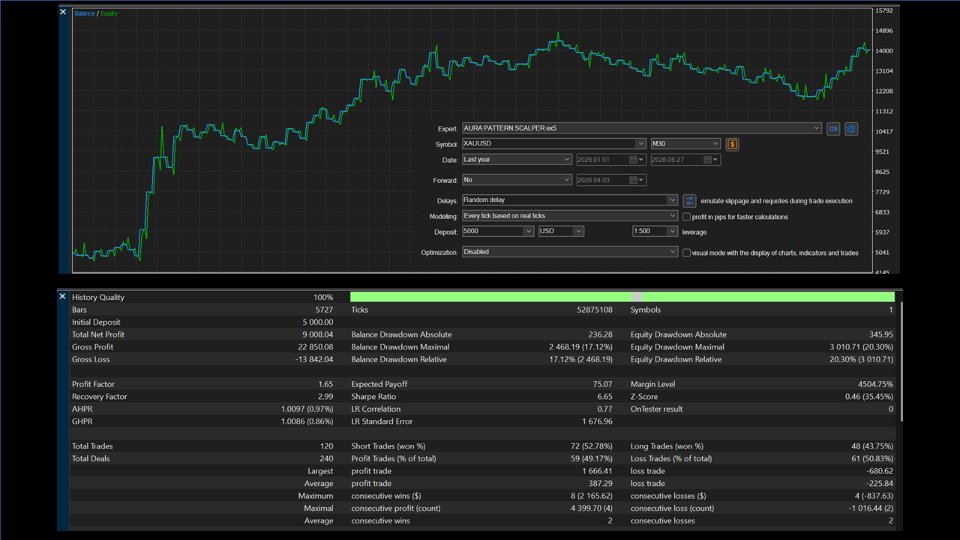This screenshot has height=540, width=960.
Task: Select the GHPR value 1.0086 (0.86%)
Action: click(307, 421)
